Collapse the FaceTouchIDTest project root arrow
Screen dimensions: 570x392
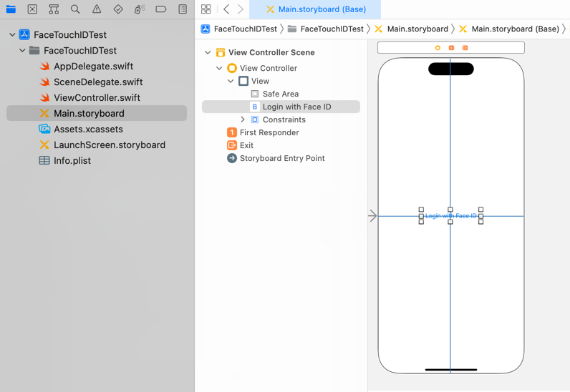12,34
